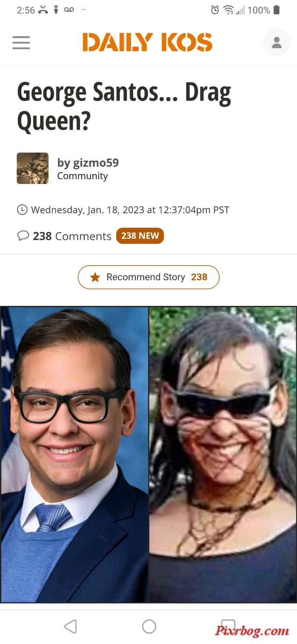
Task: Tap the Community label under author
Action: [82, 176]
